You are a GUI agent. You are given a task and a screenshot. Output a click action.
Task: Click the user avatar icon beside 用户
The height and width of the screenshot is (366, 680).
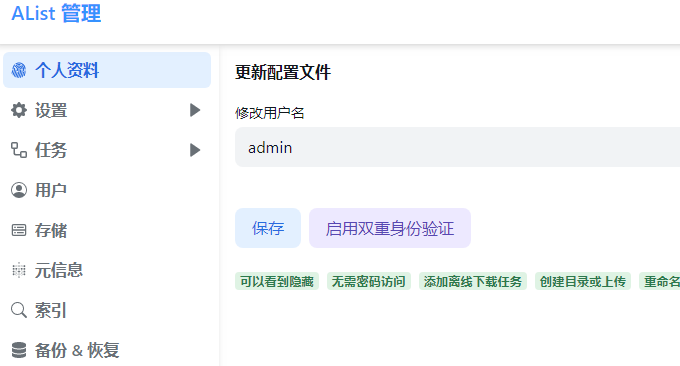[x=19, y=190]
